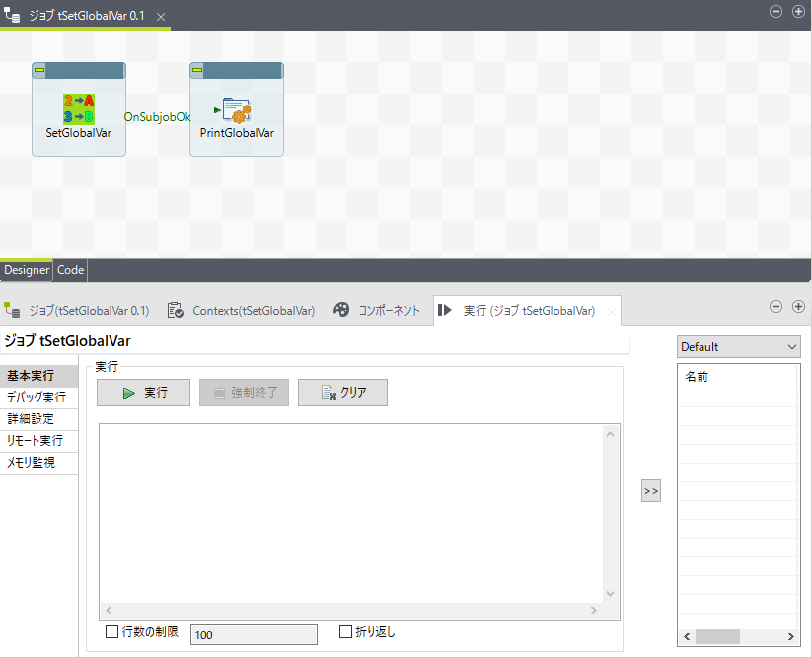Click the line limit field showing 100

[x=254, y=634]
